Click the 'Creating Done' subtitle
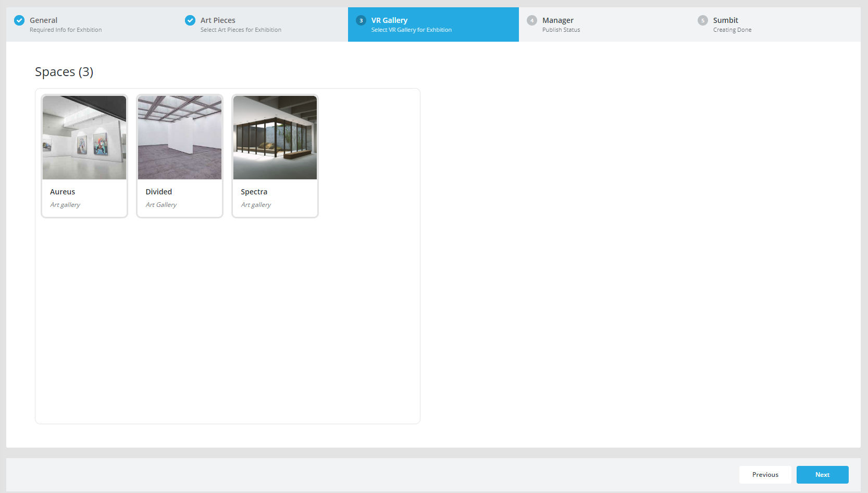This screenshot has width=868, height=493. [733, 30]
